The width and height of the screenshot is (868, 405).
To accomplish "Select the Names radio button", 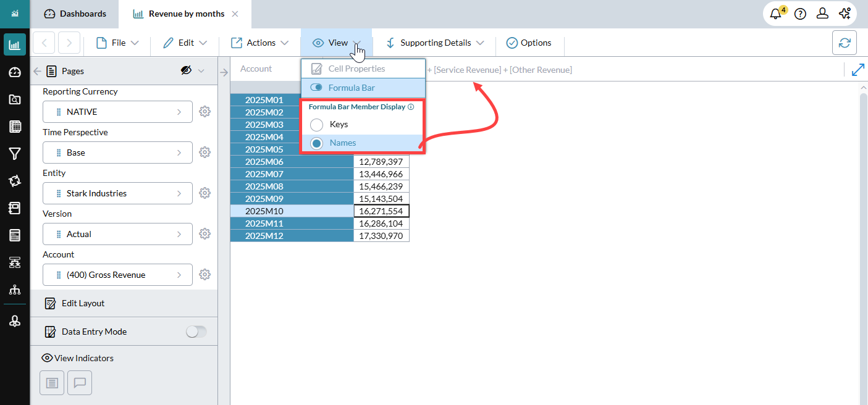I will pyautogui.click(x=317, y=143).
